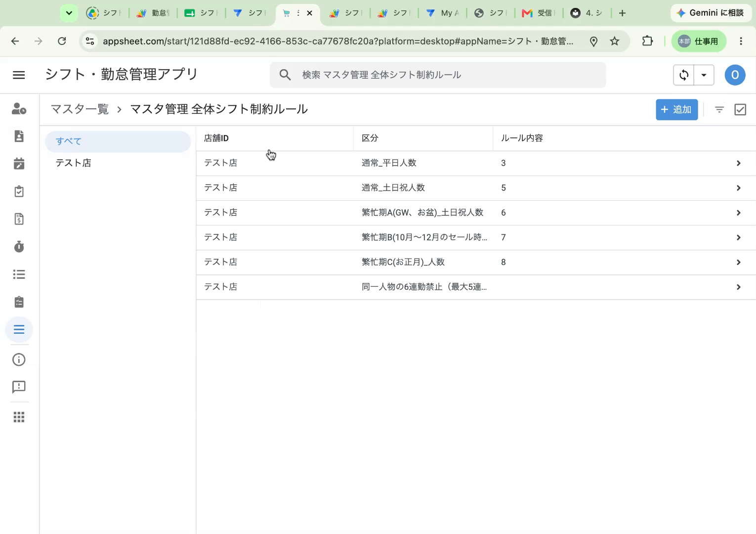Screen dimensions: 756x534
Task: Select the テスト店 filter group
Action: 118,163
